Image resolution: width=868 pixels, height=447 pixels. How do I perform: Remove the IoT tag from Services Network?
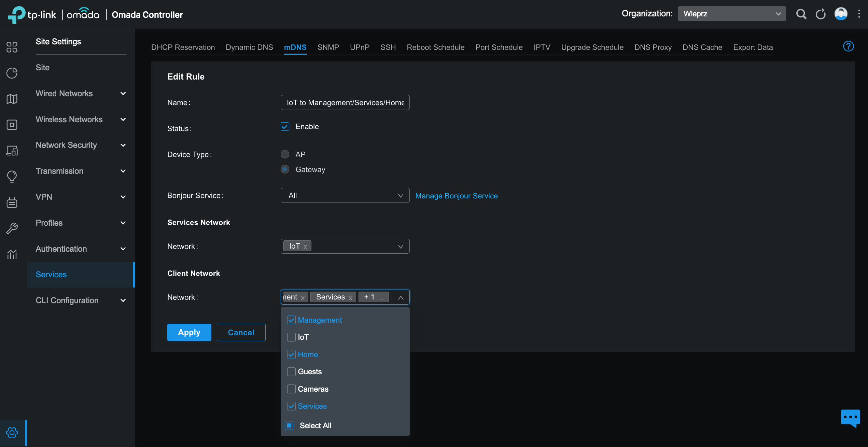[x=306, y=247]
